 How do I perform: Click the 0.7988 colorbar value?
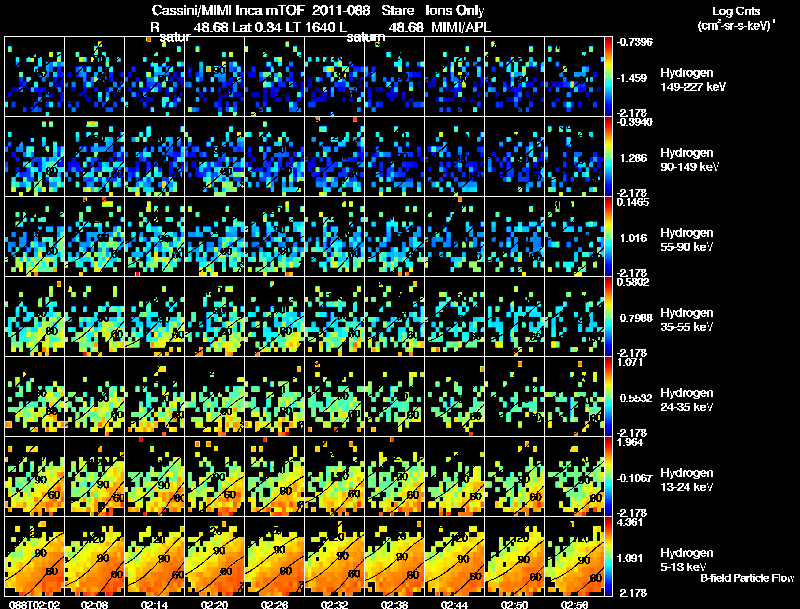click(636, 318)
